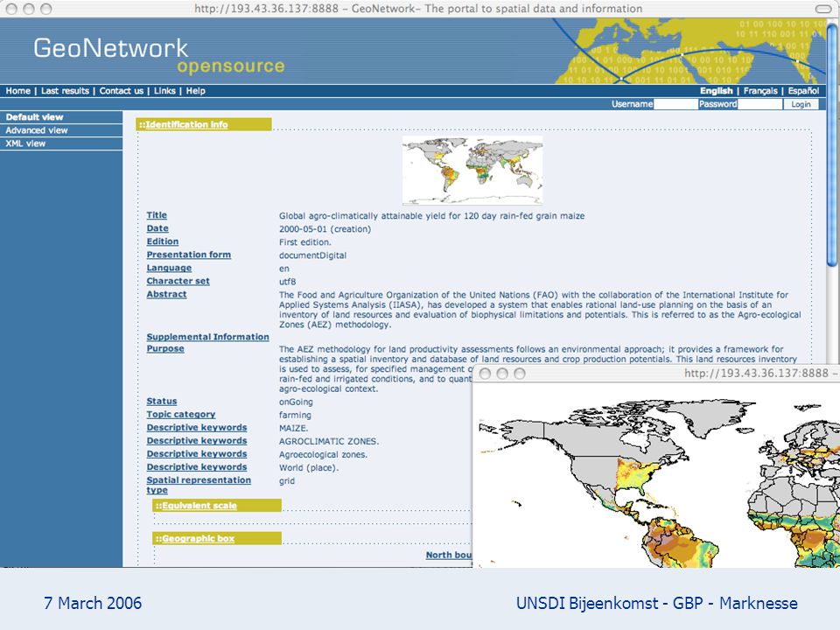Click the character set value 'utf8'
This screenshot has height=630, width=840.
coord(287,282)
